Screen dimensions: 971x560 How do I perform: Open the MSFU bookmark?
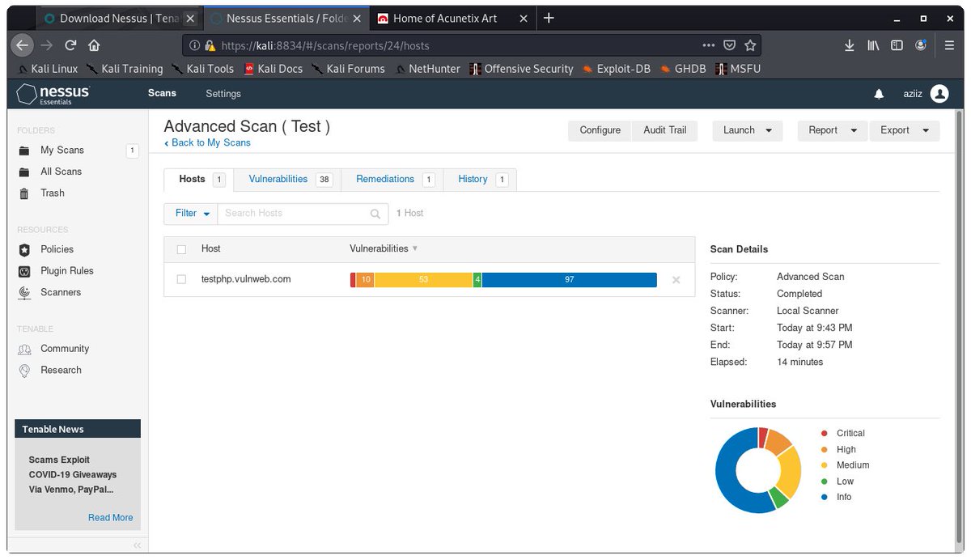737,69
